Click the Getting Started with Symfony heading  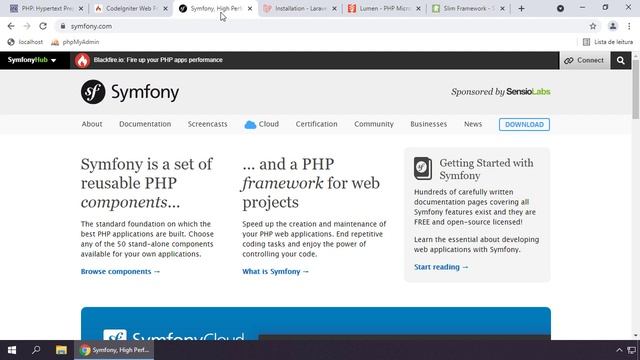[x=486, y=169]
